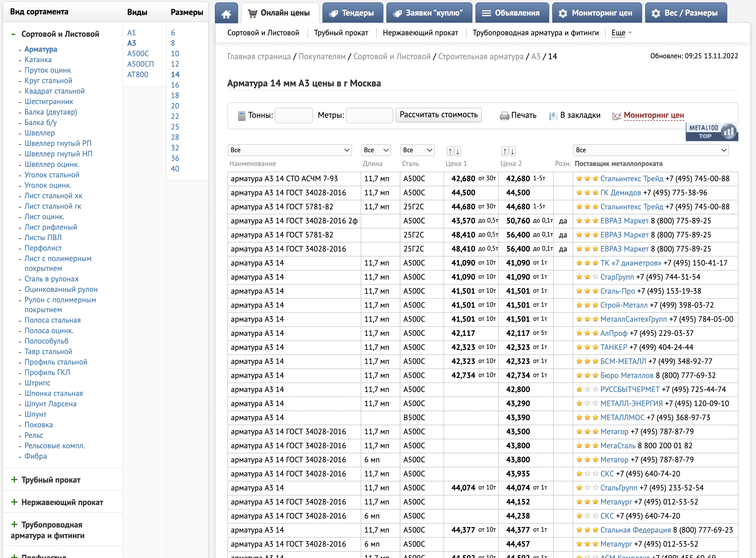Click the Метры input field
Viewport: 756px width, 558px height.
(369, 115)
